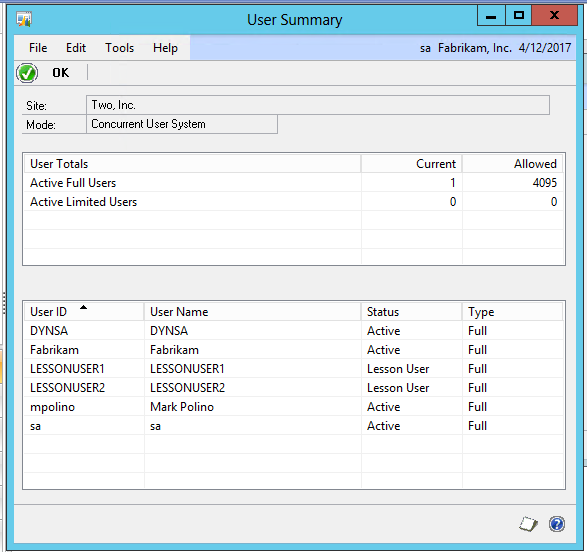Select the Active Full Users totals row
This screenshot has height=552, width=587.
[294, 183]
